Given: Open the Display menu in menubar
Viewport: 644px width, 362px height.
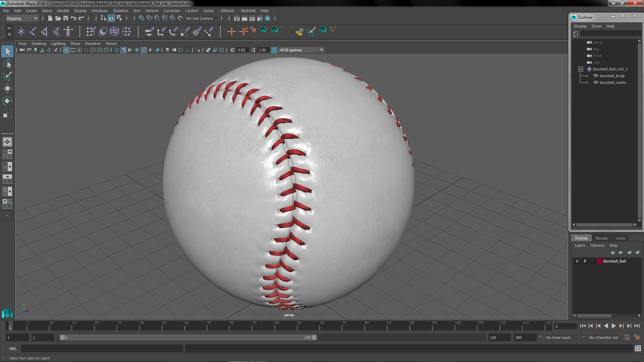Looking at the screenshot, I should [80, 10].
